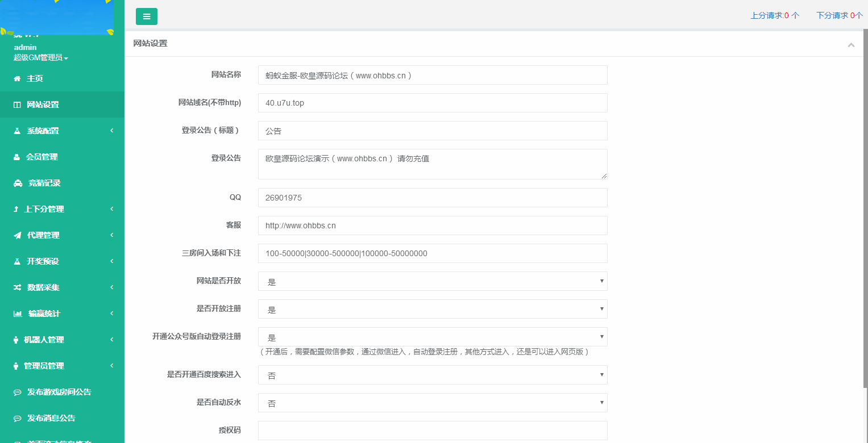
Task: Select the 会员管理 member management icon
Action: [17, 157]
